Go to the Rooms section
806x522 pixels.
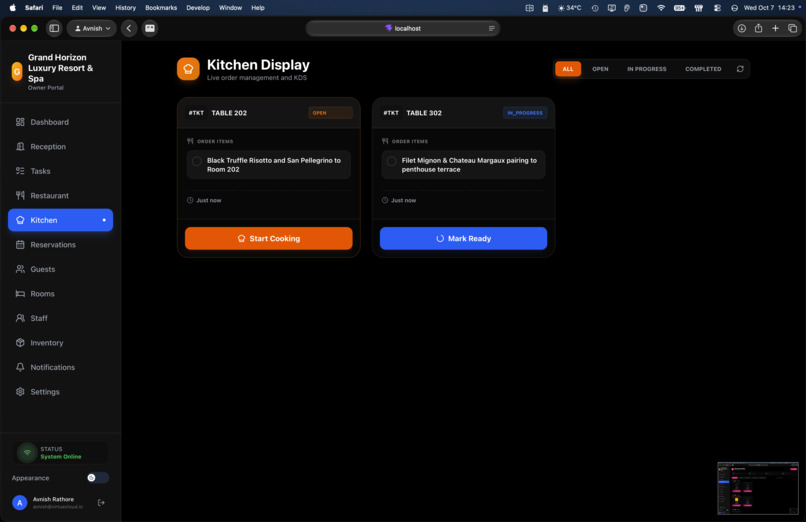tap(60, 294)
